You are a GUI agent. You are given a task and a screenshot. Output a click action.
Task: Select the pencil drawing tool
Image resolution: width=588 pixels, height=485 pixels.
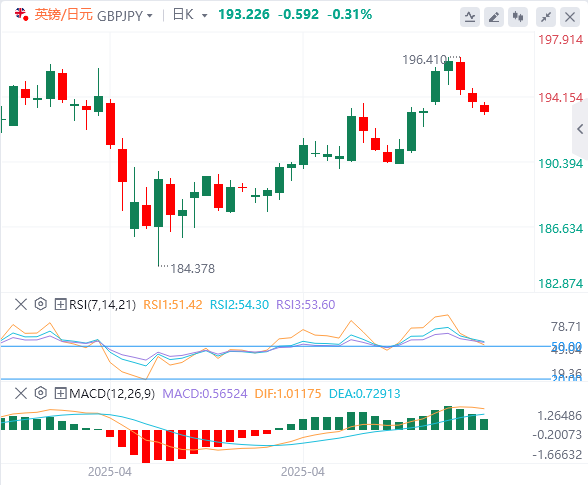point(494,17)
